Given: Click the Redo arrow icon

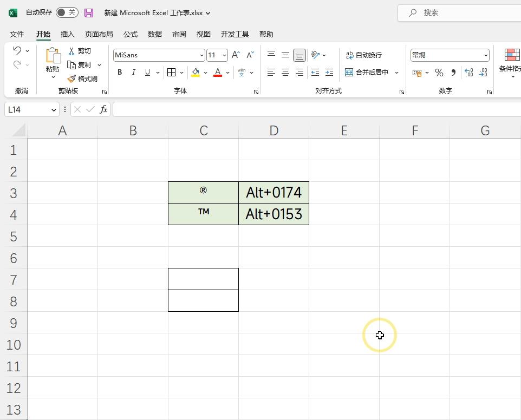Looking at the screenshot, I should click(x=17, y=64).
